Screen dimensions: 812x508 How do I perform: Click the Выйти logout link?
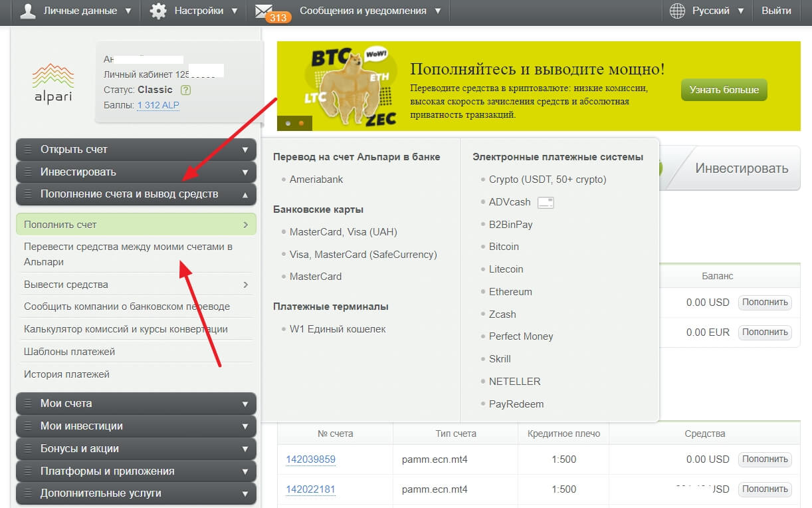point(776,11)
